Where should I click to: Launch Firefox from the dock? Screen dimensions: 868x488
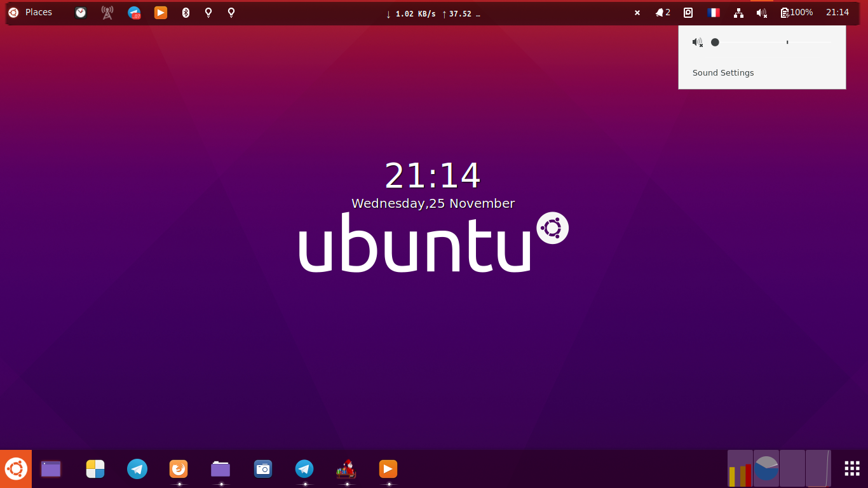click(x=179, y=469)
